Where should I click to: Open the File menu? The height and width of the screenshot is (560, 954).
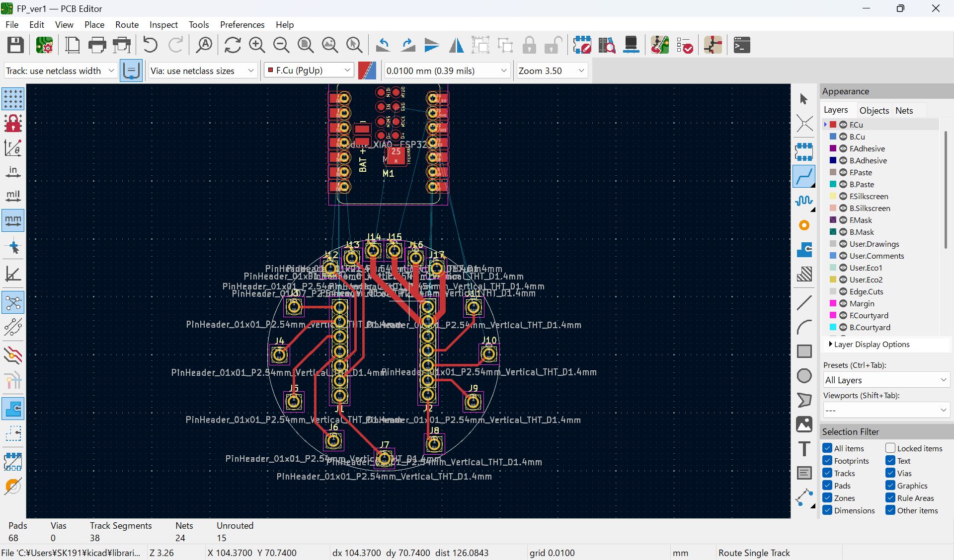[12, 24]
